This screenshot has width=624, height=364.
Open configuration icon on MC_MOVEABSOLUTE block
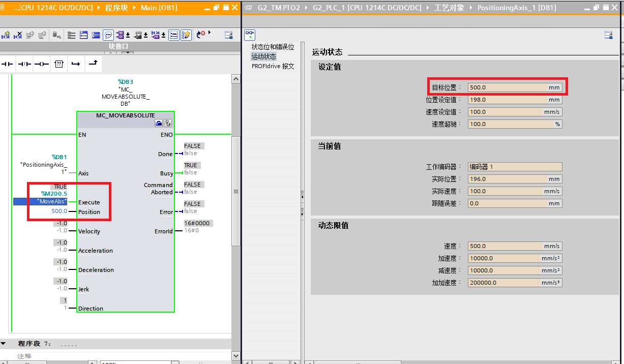tap(159, 123)
